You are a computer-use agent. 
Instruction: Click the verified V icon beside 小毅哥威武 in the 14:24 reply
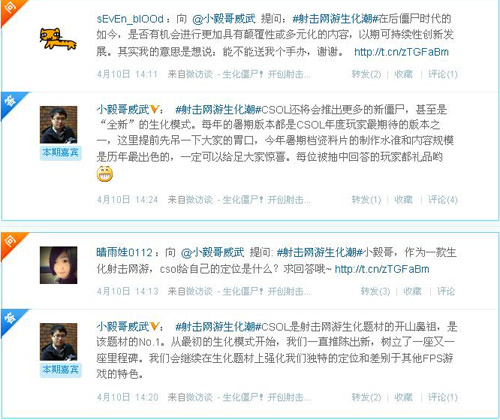click(154, 109)
